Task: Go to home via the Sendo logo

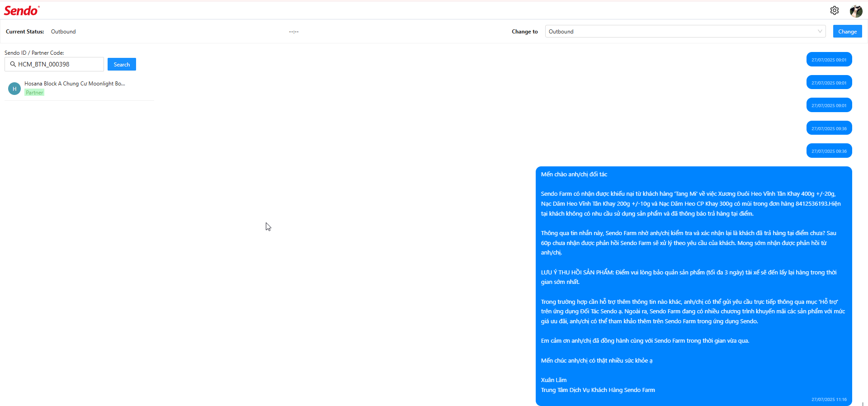Action: click(x=22, y=10)
